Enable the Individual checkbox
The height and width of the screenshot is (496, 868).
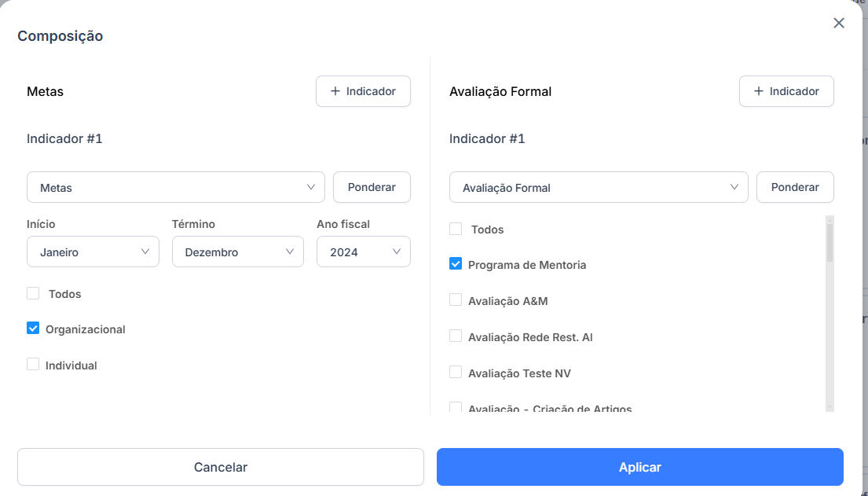coord(33,365)
